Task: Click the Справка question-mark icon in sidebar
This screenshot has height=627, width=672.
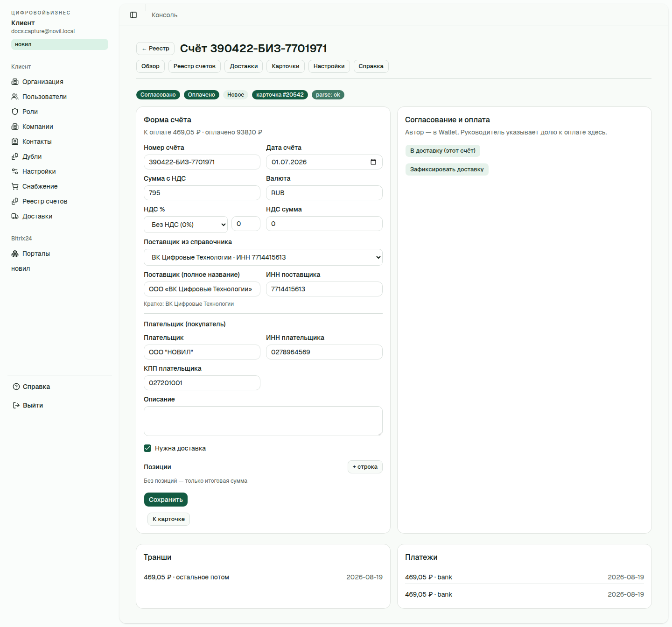Action: pyautogui.click(x=16, y=387)
